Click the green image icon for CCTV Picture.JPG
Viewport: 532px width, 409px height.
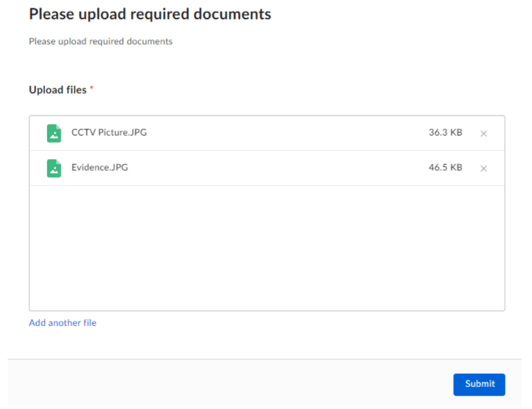pos(54,133)
